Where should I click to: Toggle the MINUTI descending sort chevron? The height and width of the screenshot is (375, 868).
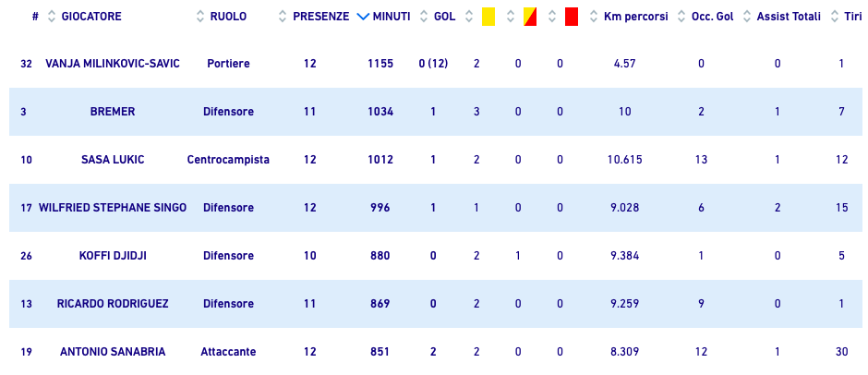(x=362, y=17)
